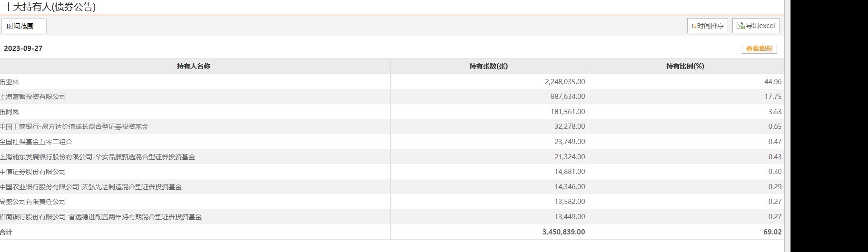Click the 查看图形 button
The height and width of the screenshot is (252, 868).
[x=759, y=48]
